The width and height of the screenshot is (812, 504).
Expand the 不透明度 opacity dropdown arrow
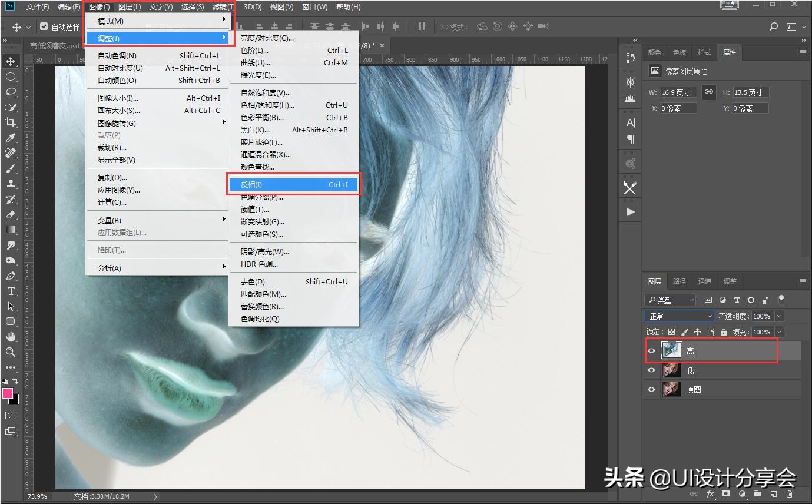coord(780,316)
